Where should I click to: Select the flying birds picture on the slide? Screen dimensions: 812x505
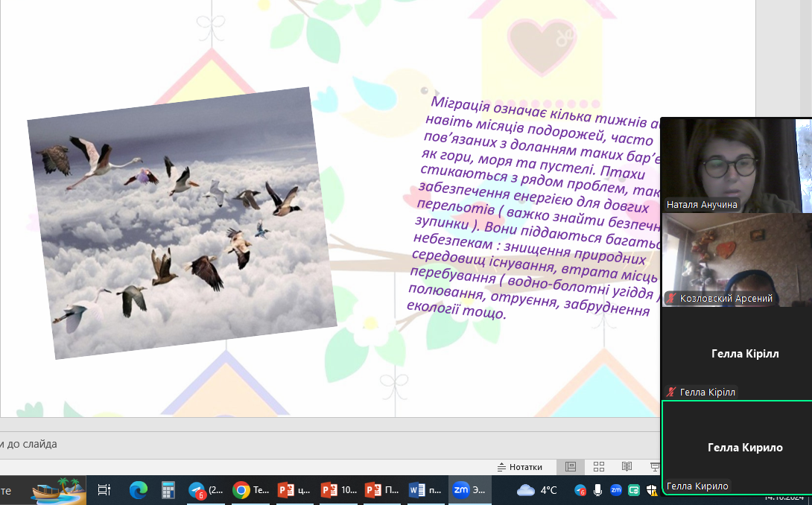pyautogui.click(x=182, y=223)
